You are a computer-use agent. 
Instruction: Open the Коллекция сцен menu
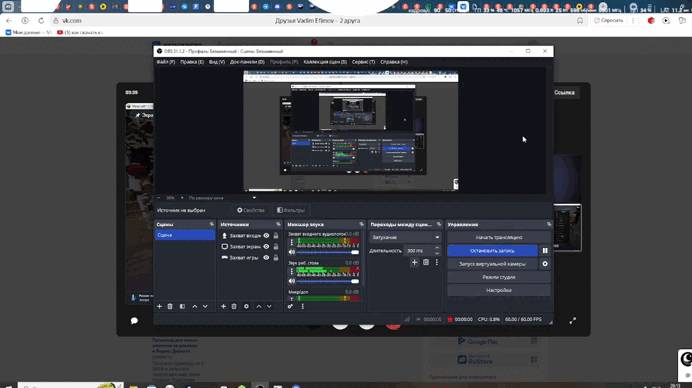tap(325, 62)
